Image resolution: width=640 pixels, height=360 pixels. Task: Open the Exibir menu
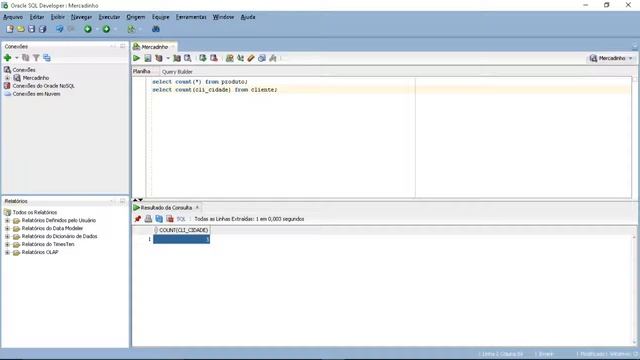pyautogui.click(x=58, y=17)
